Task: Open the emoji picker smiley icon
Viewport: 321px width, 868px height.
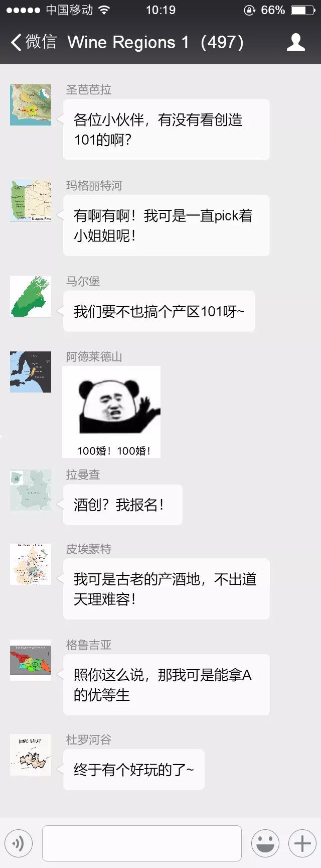Action: (265, 844)
